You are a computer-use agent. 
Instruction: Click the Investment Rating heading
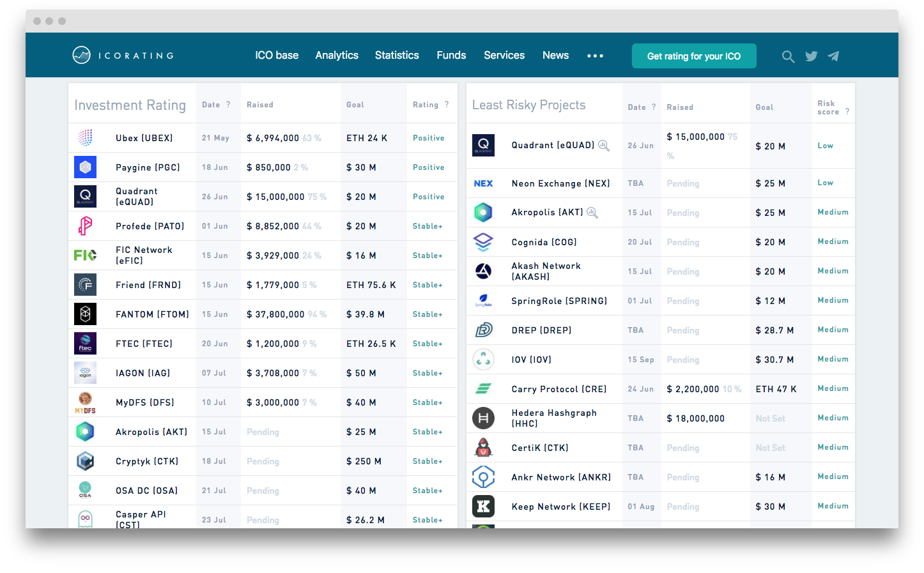(x=130, y=105)
